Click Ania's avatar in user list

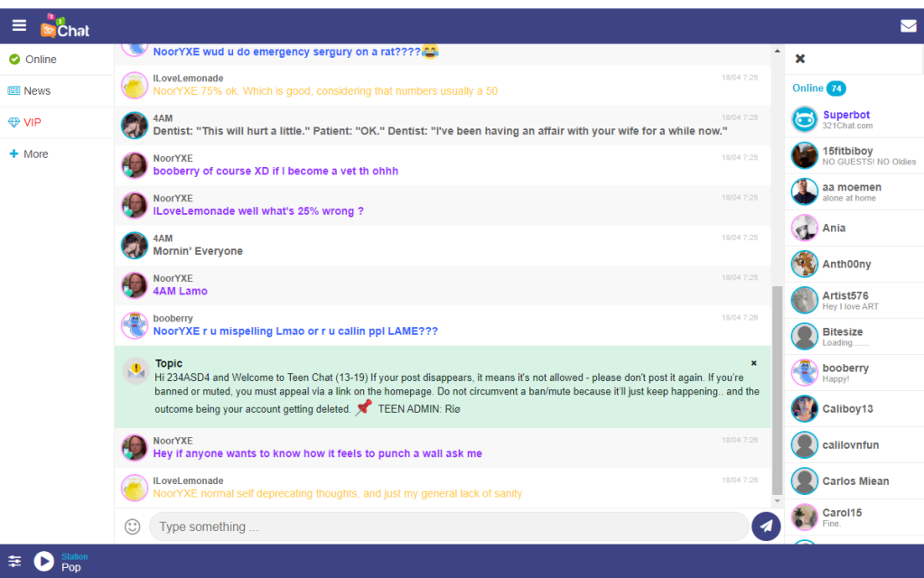pos(805,228)
